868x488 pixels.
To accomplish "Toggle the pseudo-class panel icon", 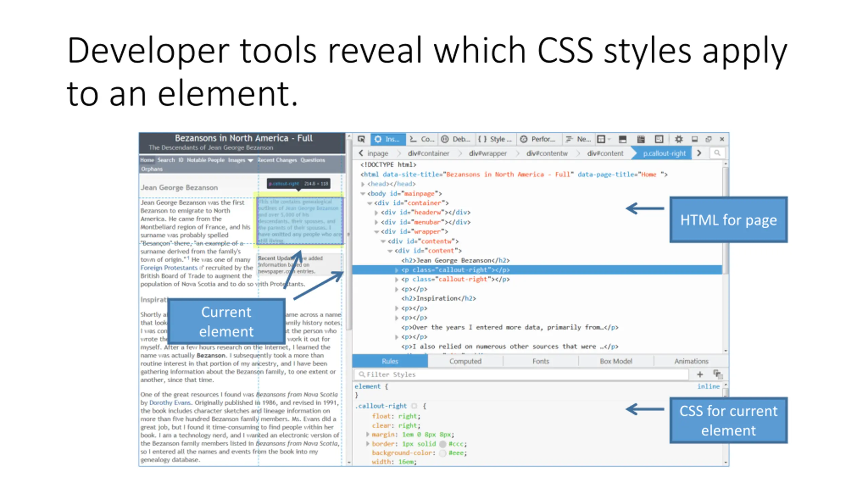I will [x=718, y=374].
